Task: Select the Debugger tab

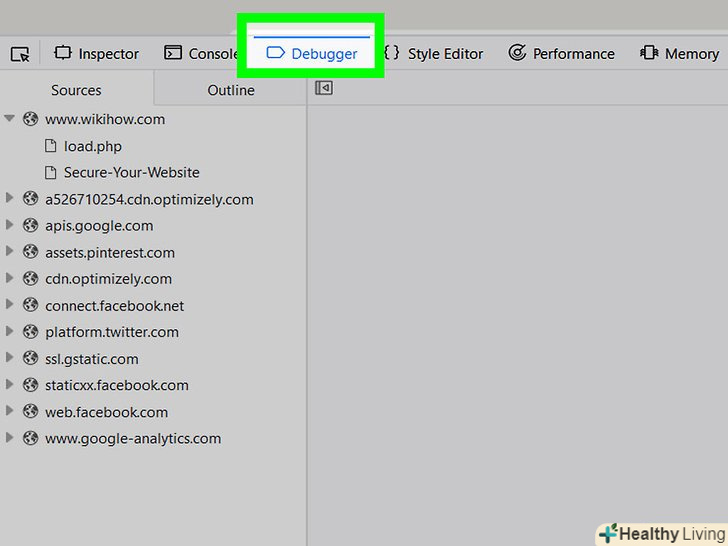Action: (x=312, y=53)
